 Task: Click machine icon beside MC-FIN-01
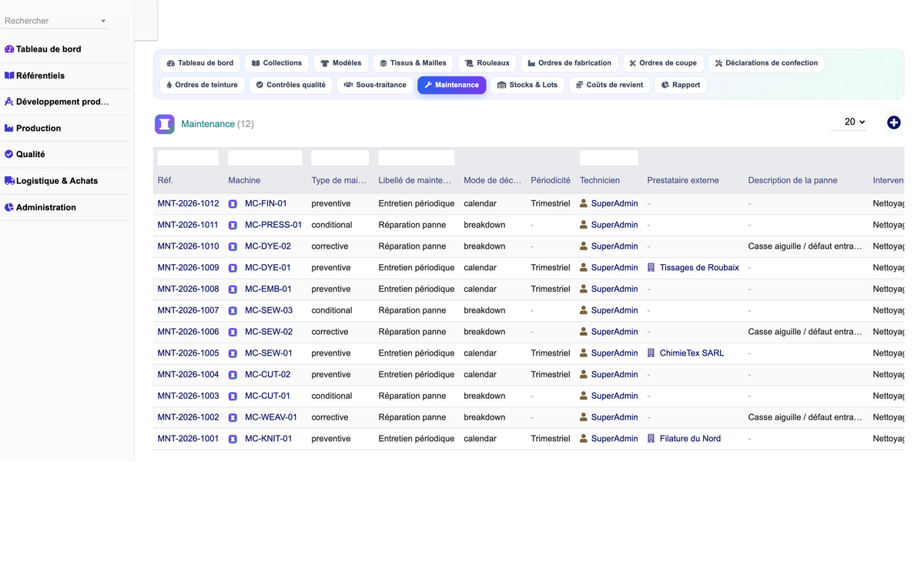click(x=233, y=204)
